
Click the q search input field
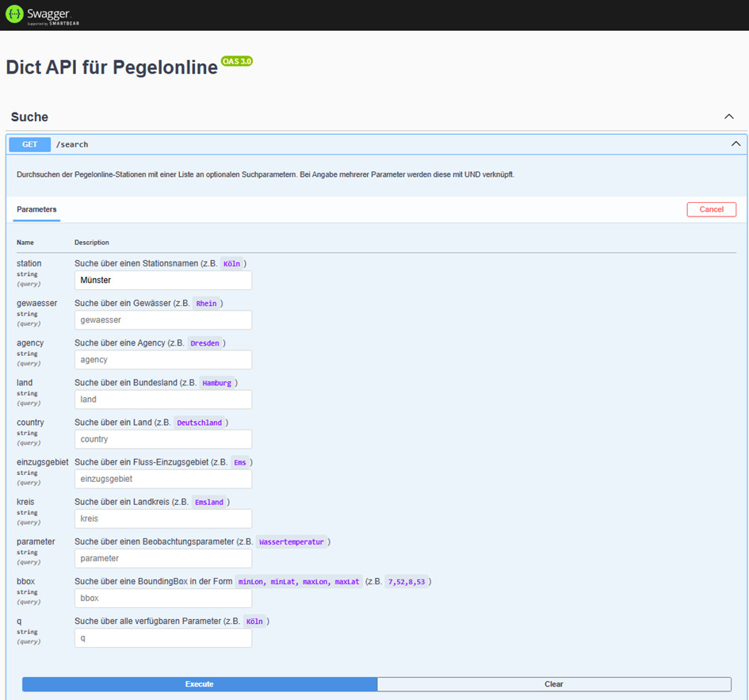163,638
